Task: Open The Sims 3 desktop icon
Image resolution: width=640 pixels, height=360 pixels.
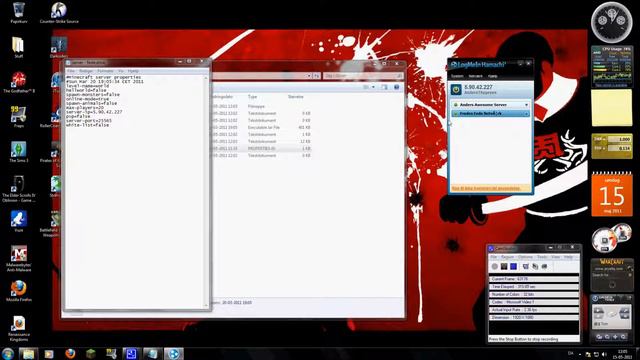Action: [19, 152]
